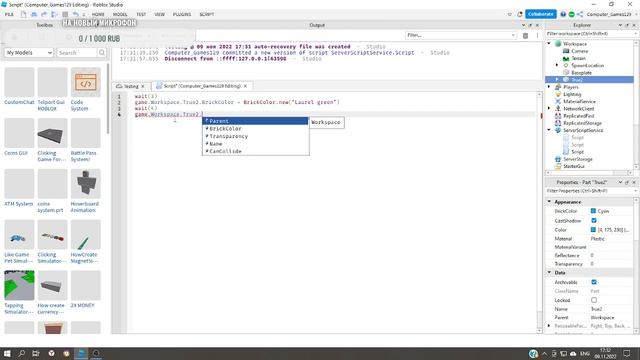
Task: Expand the selected True2 part node
Action: tap(557, 80)
